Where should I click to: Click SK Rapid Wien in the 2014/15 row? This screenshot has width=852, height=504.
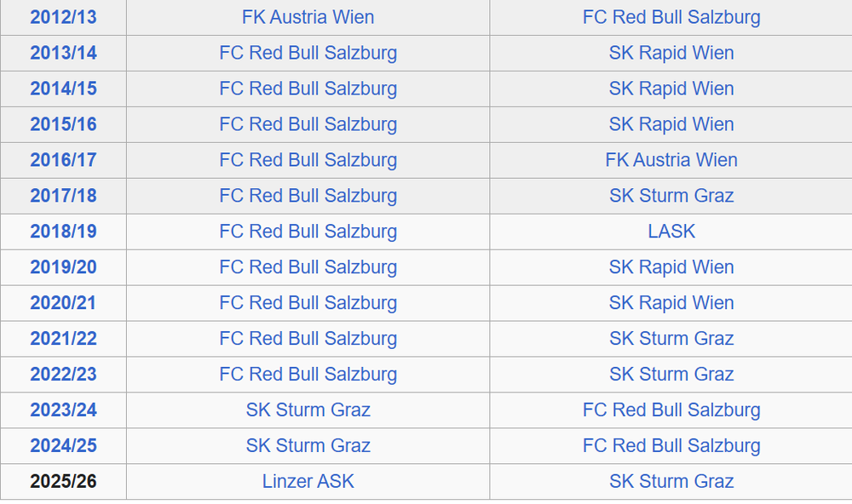tap(671, 89)
